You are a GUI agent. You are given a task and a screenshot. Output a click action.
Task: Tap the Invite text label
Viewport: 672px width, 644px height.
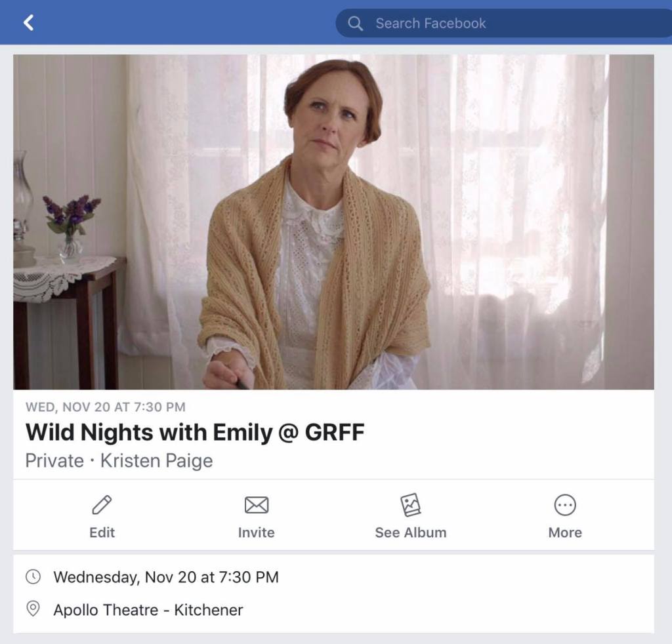pyautogui.click(x=256, y=533)
